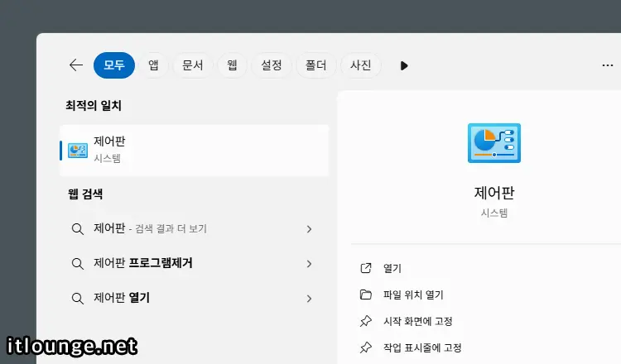Switch to the 문서 filter tab

[x=192, y=65]
